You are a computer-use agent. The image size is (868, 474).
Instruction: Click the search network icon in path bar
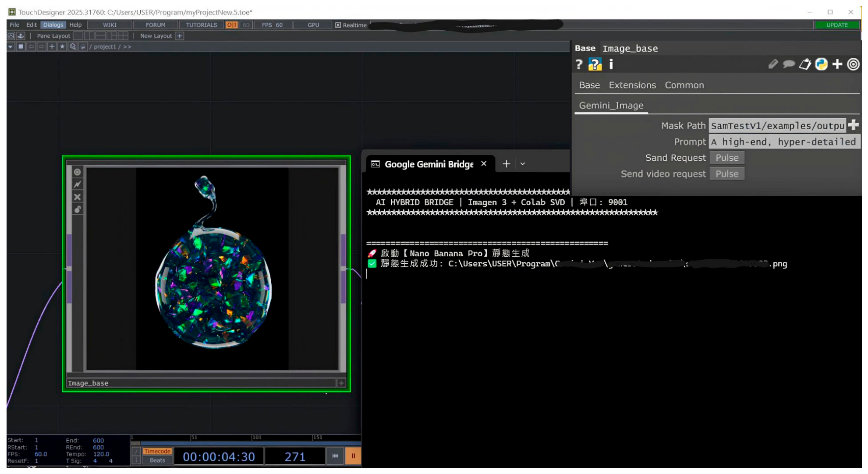73,46
